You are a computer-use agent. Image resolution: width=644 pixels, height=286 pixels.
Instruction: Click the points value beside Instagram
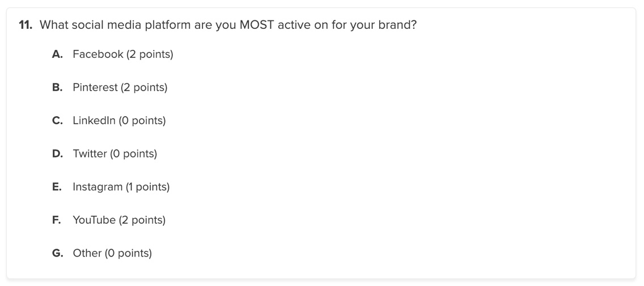(147, 187)
